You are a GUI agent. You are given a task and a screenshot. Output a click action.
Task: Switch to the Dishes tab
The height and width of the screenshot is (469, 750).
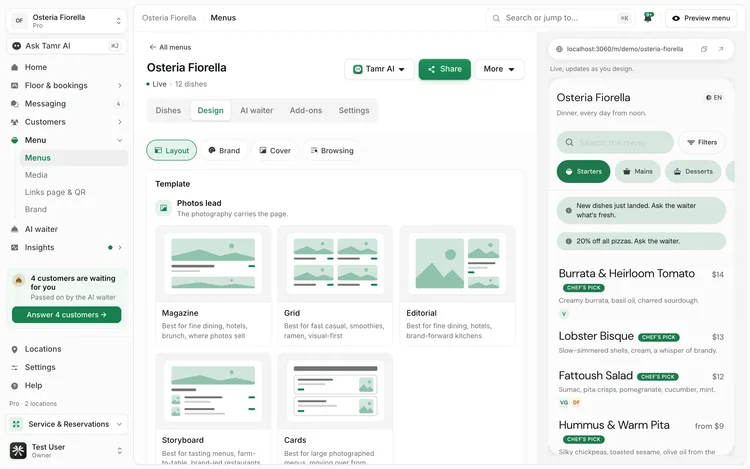pos(168,110)
